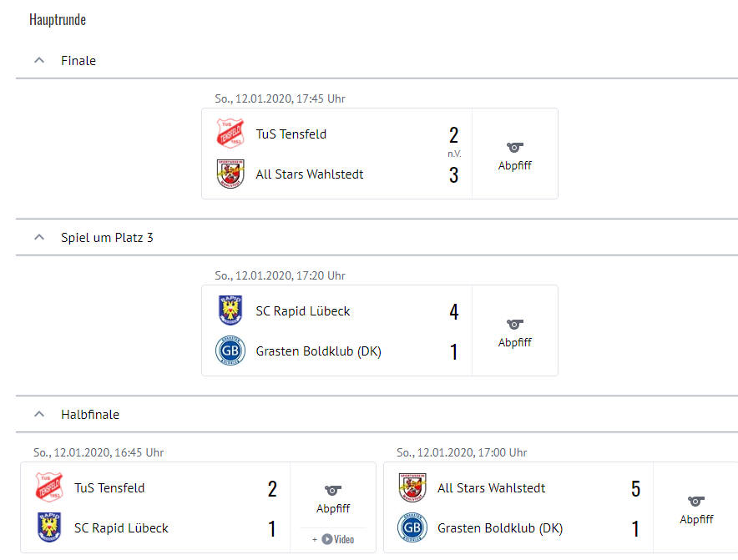
Task: Open All Stars Wahlstedt name in the Finale
Action: click(x=309, y=174)
